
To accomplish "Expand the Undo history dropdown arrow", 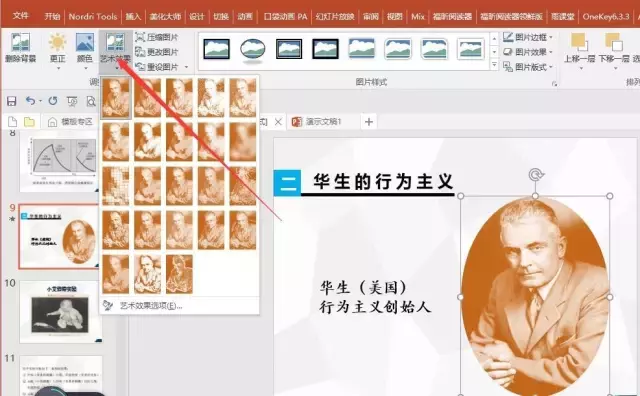I will 40,101.
